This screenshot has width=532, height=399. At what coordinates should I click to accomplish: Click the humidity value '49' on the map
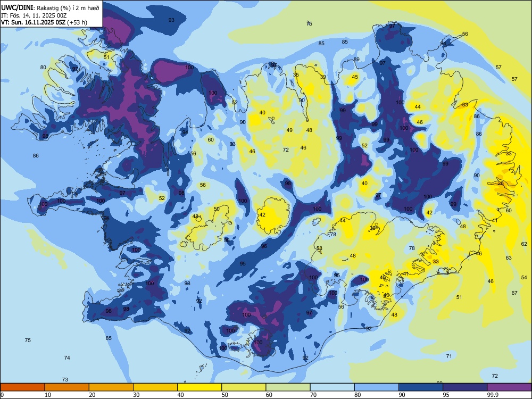click(x=289, y=130)
